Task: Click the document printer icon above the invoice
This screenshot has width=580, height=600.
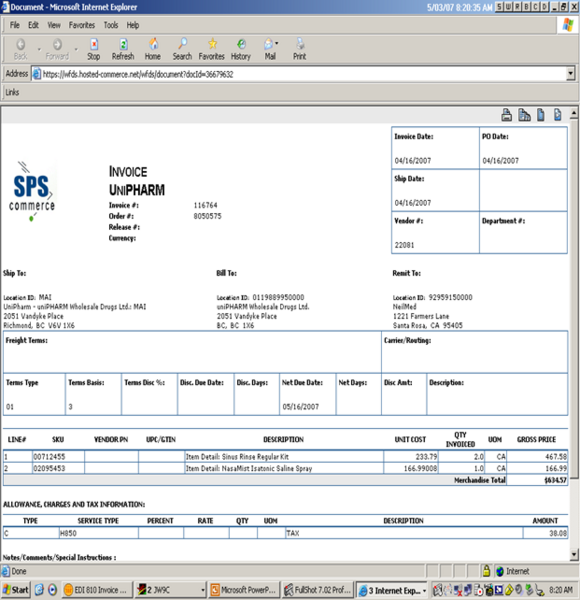Action: coord(507,115)
